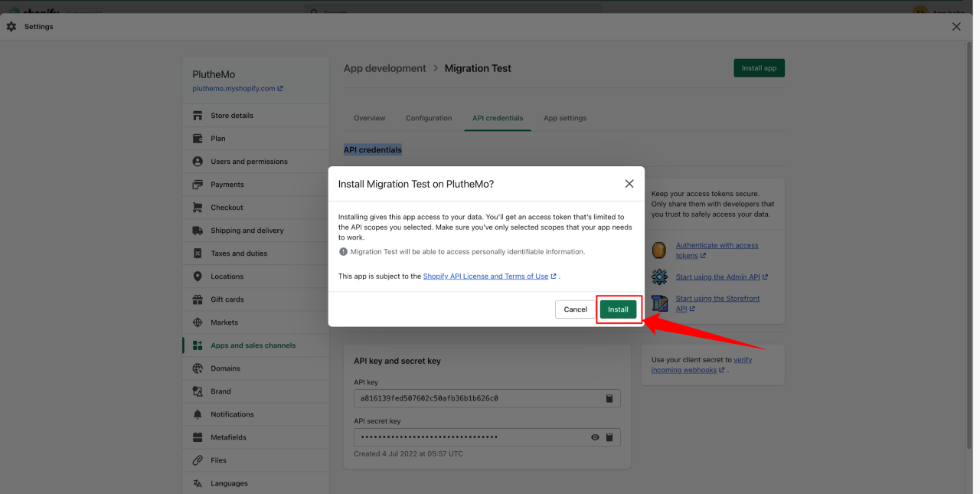
Task: Click the info icon in the install dialog
Action: point(343,251)
